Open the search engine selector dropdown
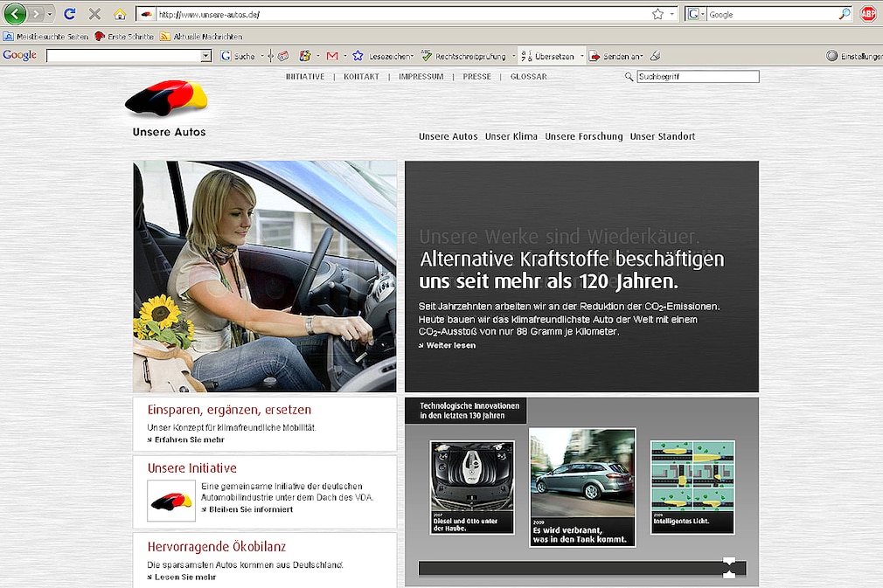This screenshot has width=883, height=588. point(703,15)
